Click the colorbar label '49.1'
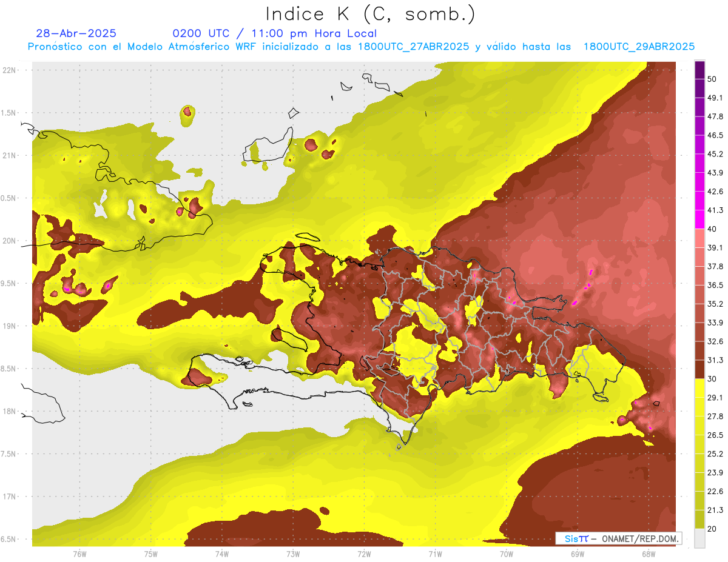728x562 pixels. (x=715, y=98)
